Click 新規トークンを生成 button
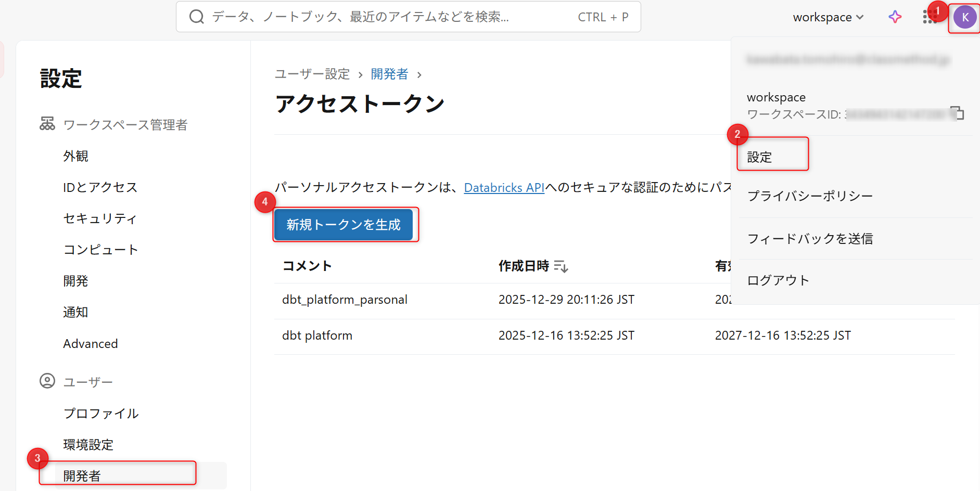 pyautogui.click(x=343, y=225)
